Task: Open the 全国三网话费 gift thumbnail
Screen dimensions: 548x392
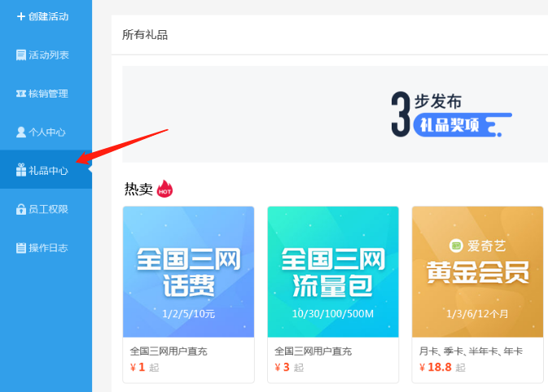Action: coord(188,272)
